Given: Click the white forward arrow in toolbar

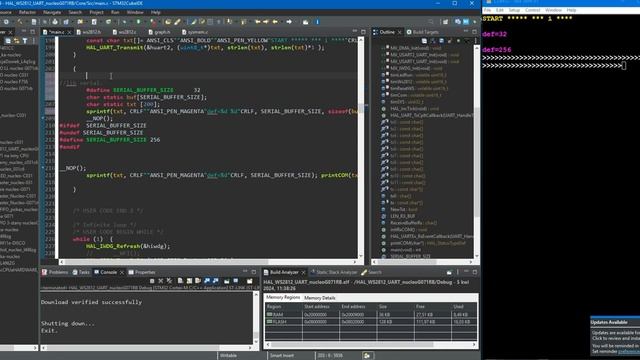Looking at the screenshot, I should 289,22.
